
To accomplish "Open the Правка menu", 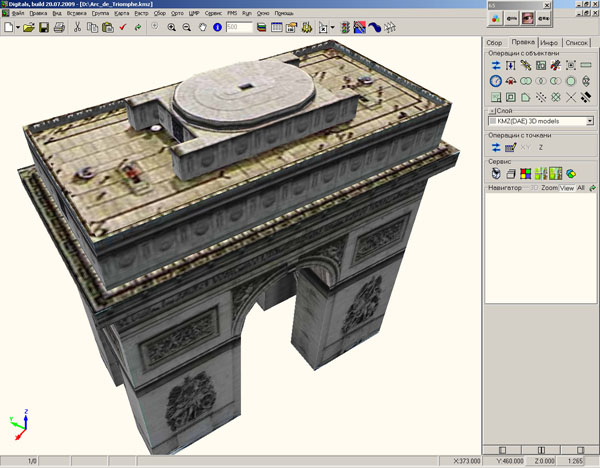I will click(38, 13).
